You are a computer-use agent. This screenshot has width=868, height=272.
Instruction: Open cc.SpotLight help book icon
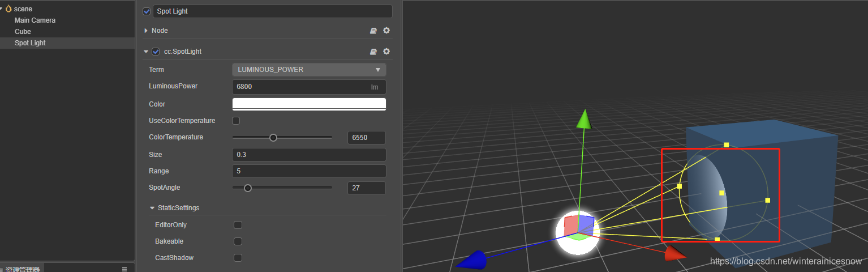pos(373,52)
